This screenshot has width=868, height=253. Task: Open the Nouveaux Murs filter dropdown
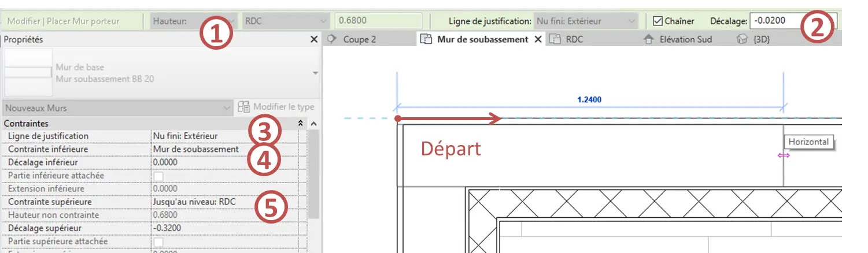(x=117, y=107)
